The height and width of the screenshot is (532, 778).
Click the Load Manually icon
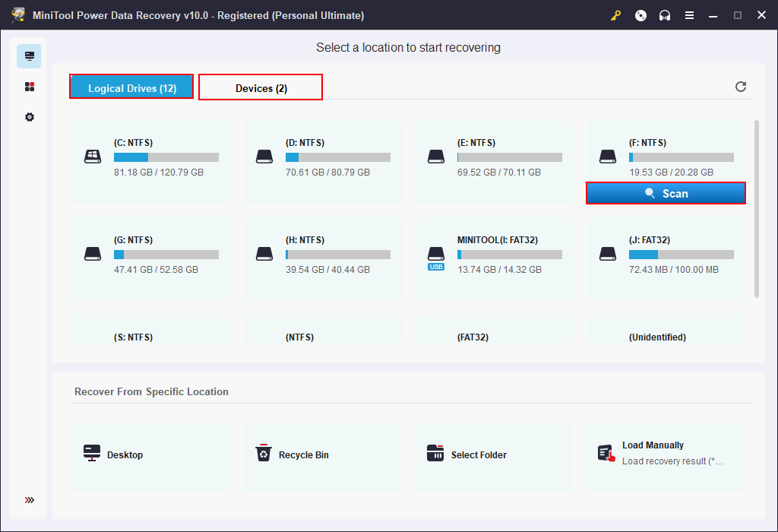[x=606, y=453]
